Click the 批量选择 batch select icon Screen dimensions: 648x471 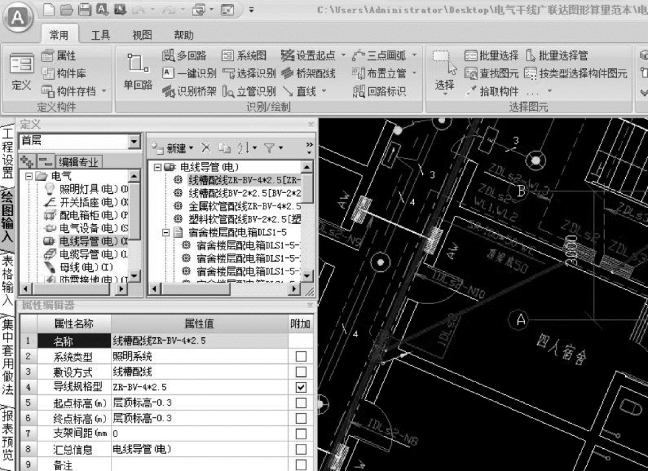click(x=472, y=55)
